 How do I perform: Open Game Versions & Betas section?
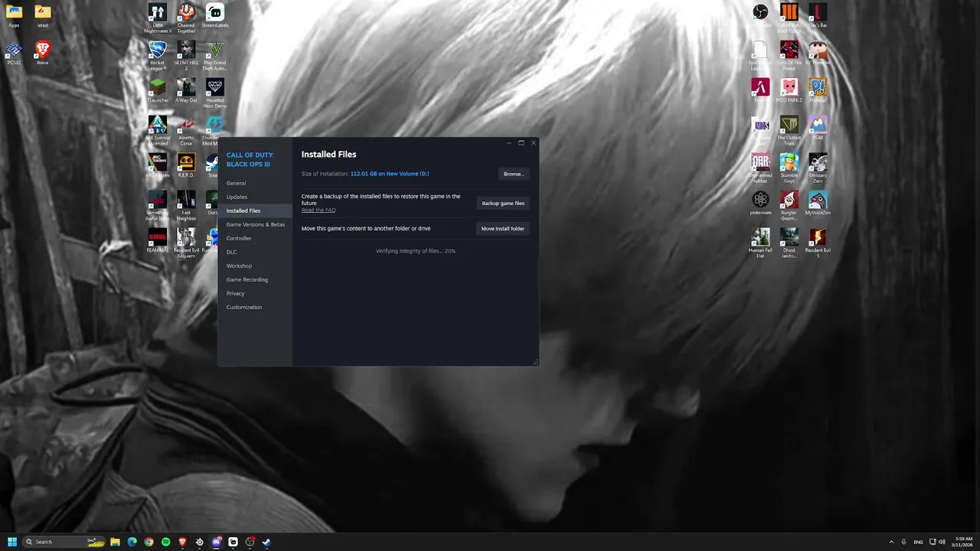[255, 224]
